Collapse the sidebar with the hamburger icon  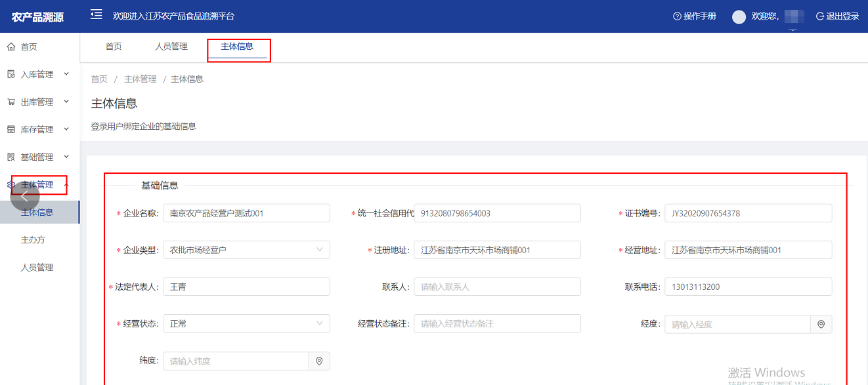tap(97, 15)
